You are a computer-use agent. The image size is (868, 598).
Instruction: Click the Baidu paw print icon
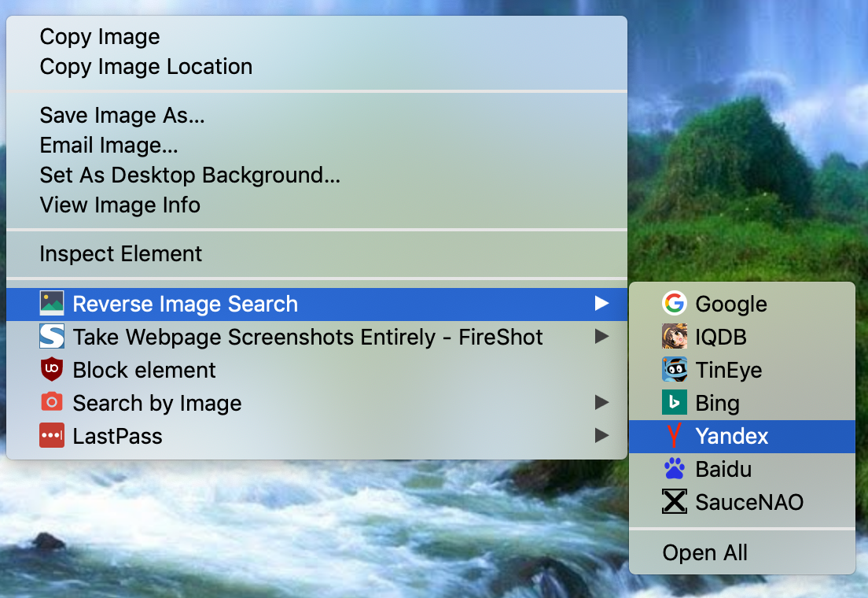pyautogui.click(x=675, y=469)
